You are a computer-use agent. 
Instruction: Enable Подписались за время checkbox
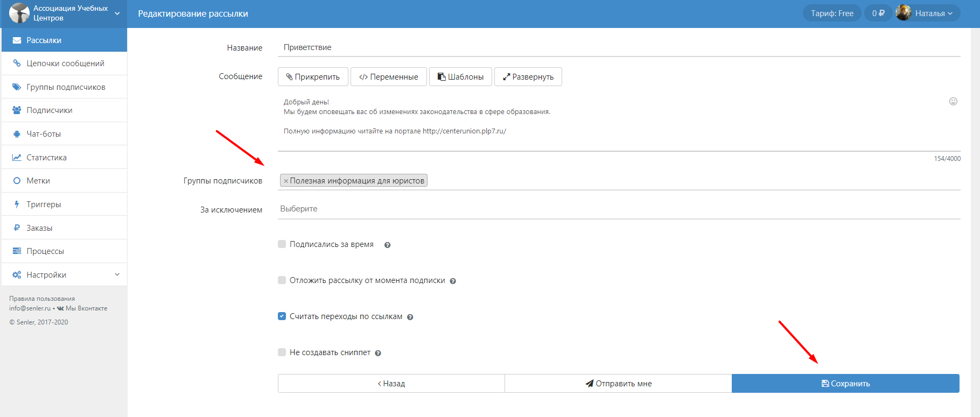(x=282, y=244)
